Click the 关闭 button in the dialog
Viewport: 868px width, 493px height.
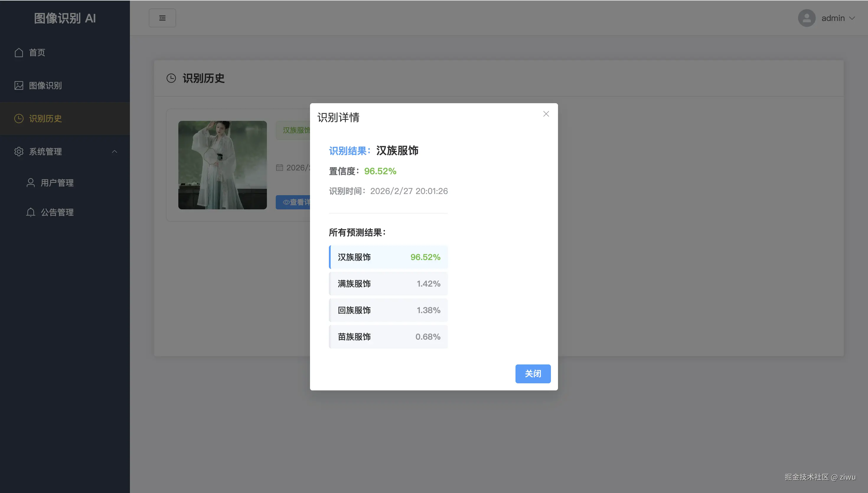tap(533, 374)
